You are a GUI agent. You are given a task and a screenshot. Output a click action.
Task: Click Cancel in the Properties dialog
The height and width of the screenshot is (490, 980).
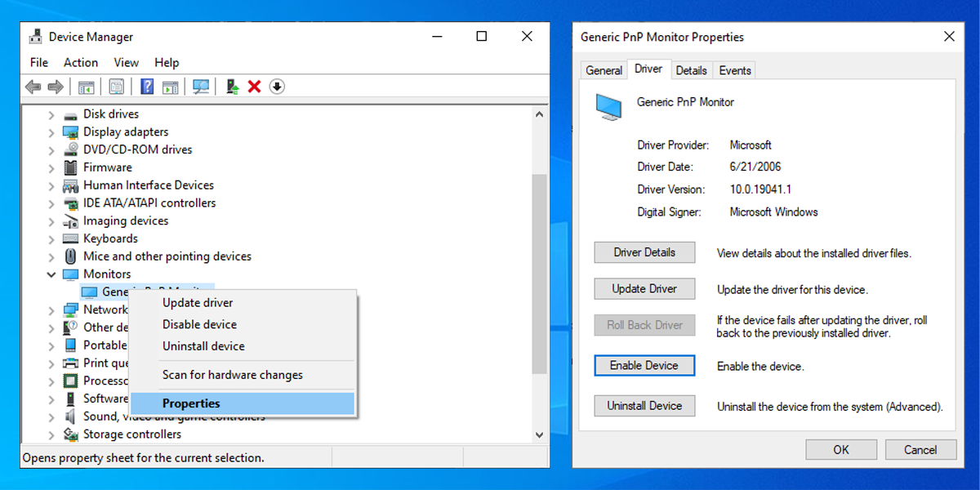(920, 449)
